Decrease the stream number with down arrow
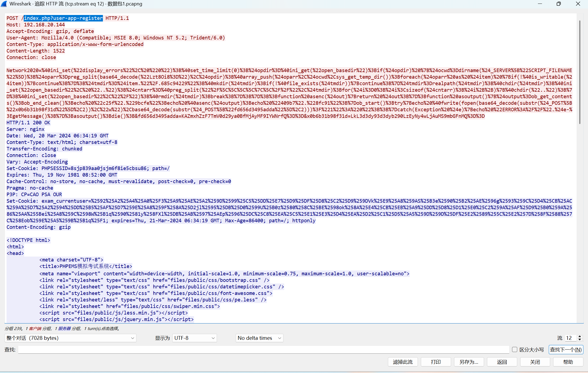Screen dimensions: 588x373 580,340
